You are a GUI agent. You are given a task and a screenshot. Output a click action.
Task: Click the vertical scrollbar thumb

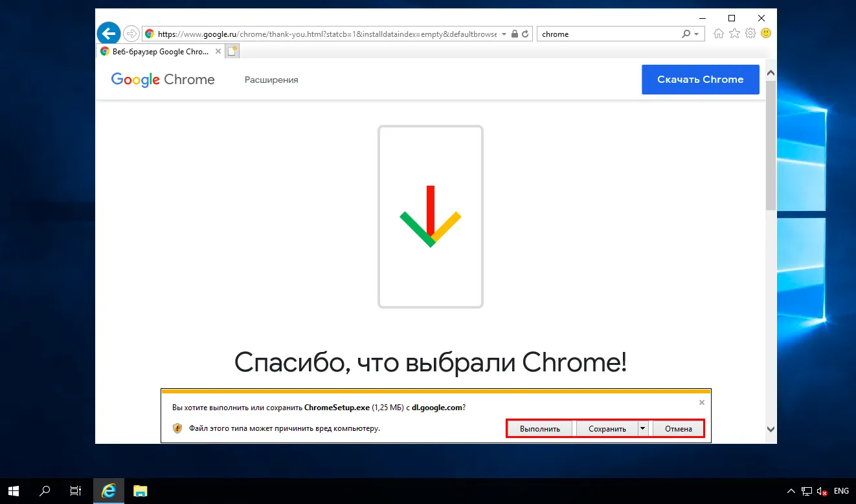[x=771, y=146]
